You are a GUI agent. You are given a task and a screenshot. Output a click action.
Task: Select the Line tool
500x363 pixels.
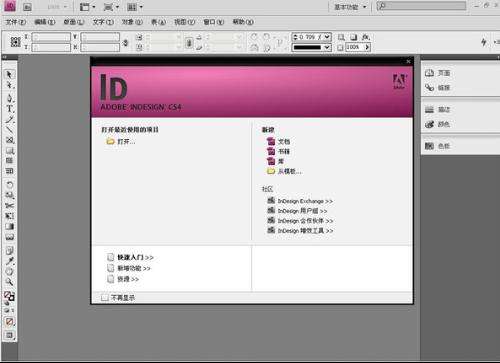(x=9, y=129)
